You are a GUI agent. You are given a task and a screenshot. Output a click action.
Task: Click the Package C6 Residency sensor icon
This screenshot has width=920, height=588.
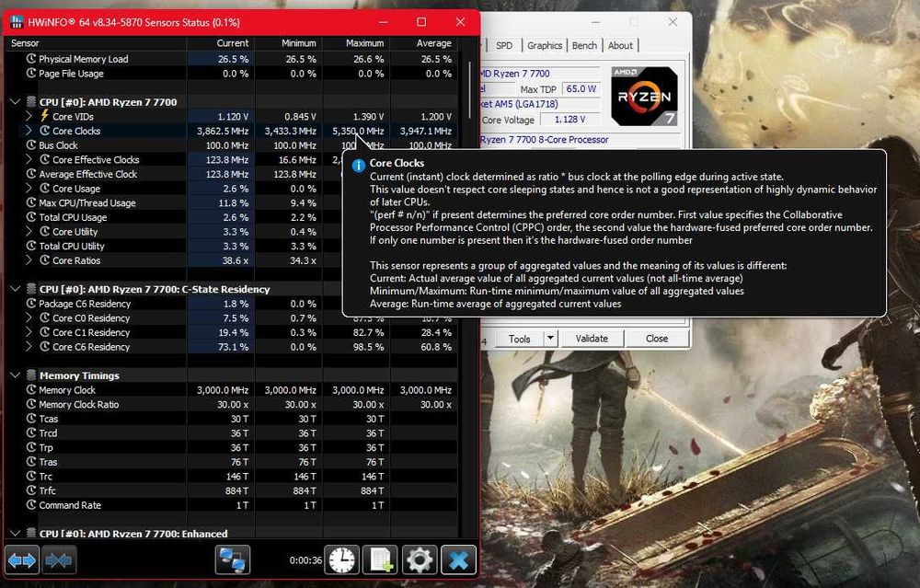point(31,304)
